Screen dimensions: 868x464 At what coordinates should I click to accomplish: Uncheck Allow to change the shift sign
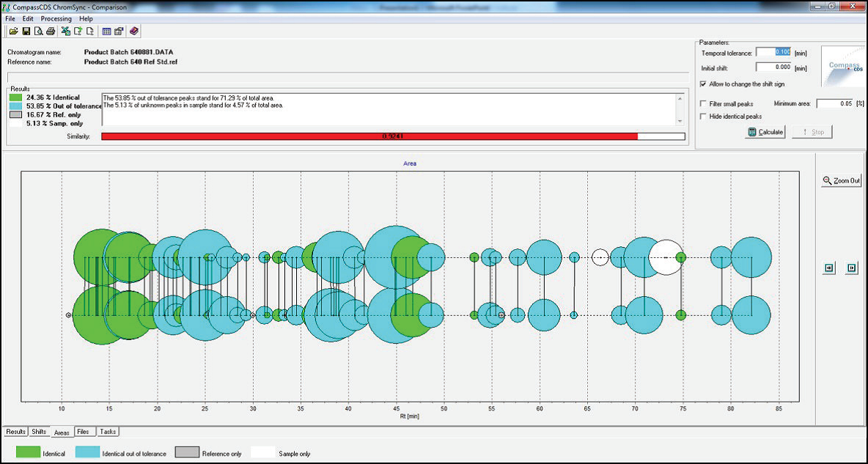click(x=704, y=84)
